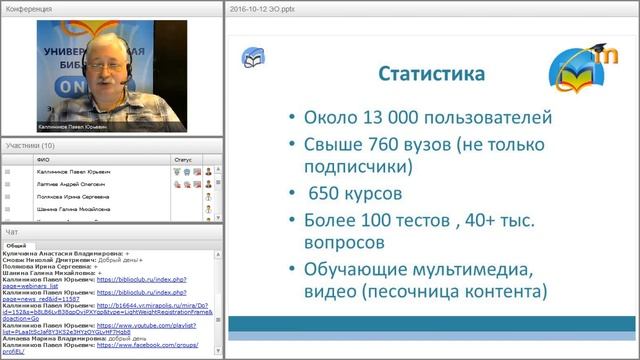
Task: Click the video name caption Каллиников Павел Юрьевич
Action: click(x=72, y=127)
